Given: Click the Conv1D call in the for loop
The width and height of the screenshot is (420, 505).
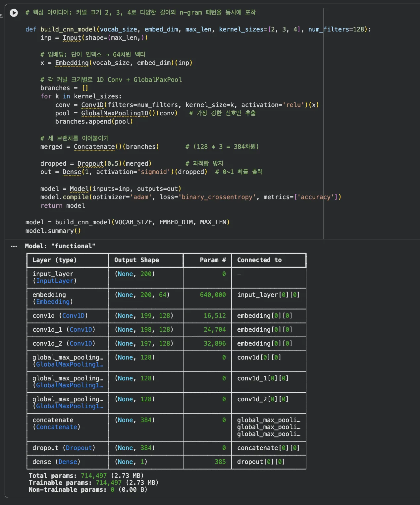Looking at the screenshot, I should point(92,105).
